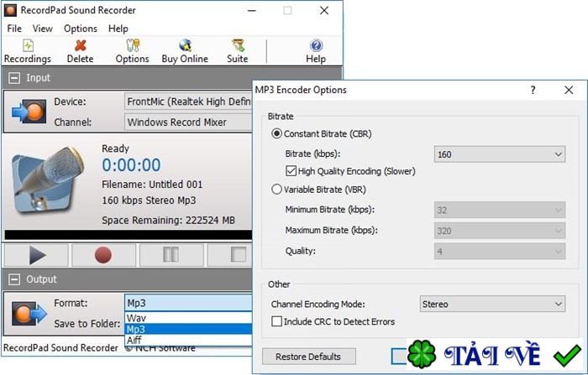Viewport: 588px width, 375px height.
Task: Click the Ready status text
Action: pos(116,148)
